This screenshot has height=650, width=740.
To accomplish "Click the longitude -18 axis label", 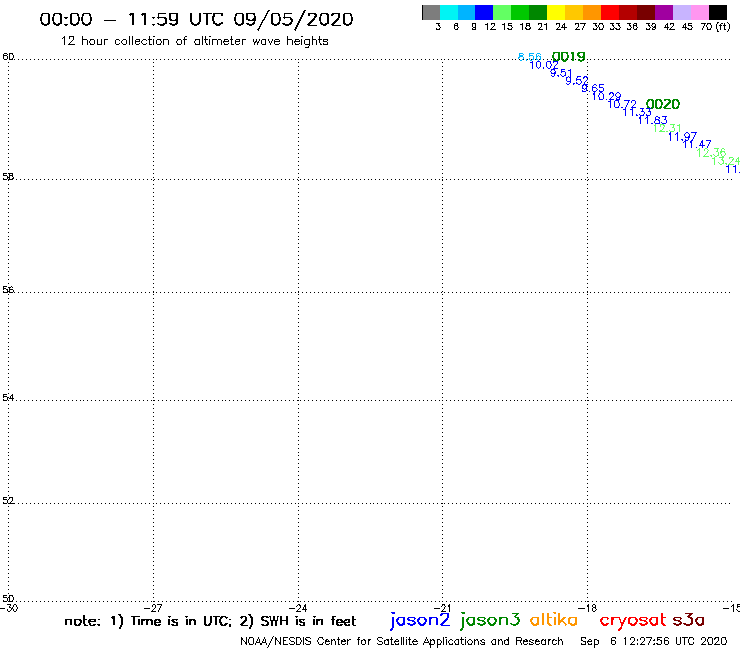I will [x=588, y=608].
